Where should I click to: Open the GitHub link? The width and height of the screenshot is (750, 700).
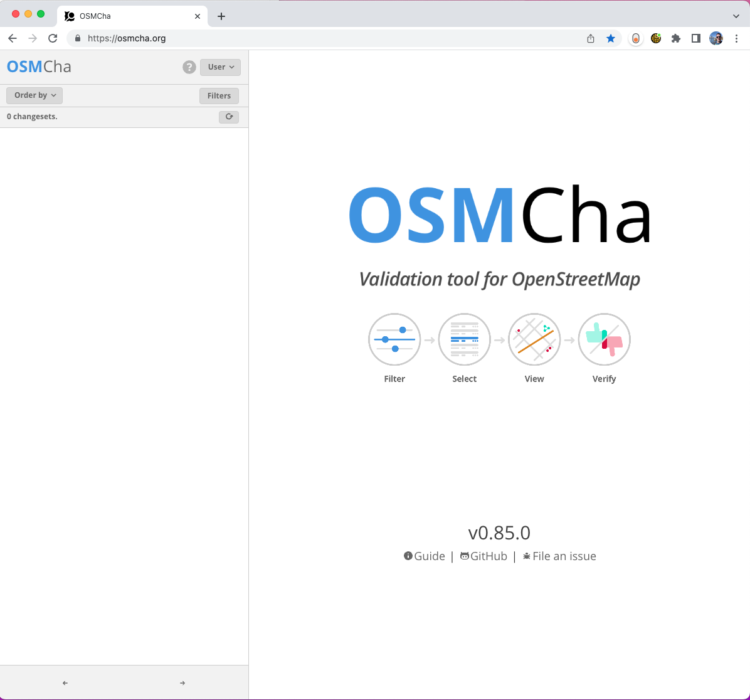(x=483, y=556)
